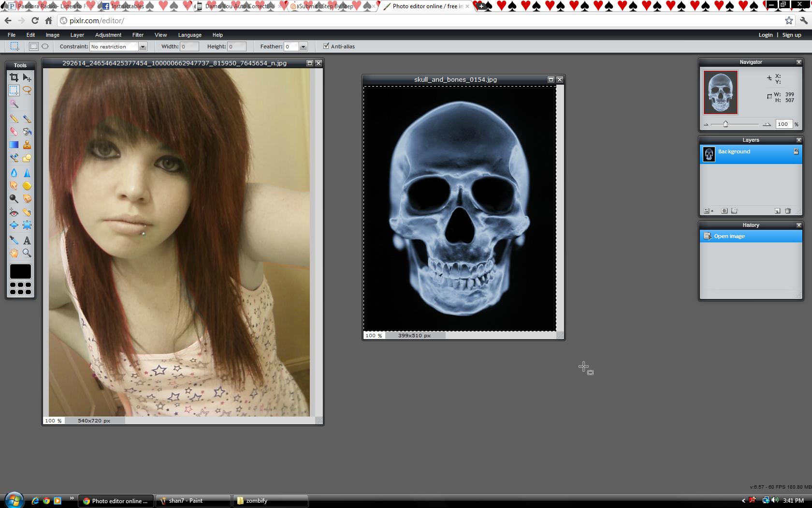This screenshot has width=812, height=508.
Task: Switch to the shan7 - Paint taskbar window
Action: 193,501
